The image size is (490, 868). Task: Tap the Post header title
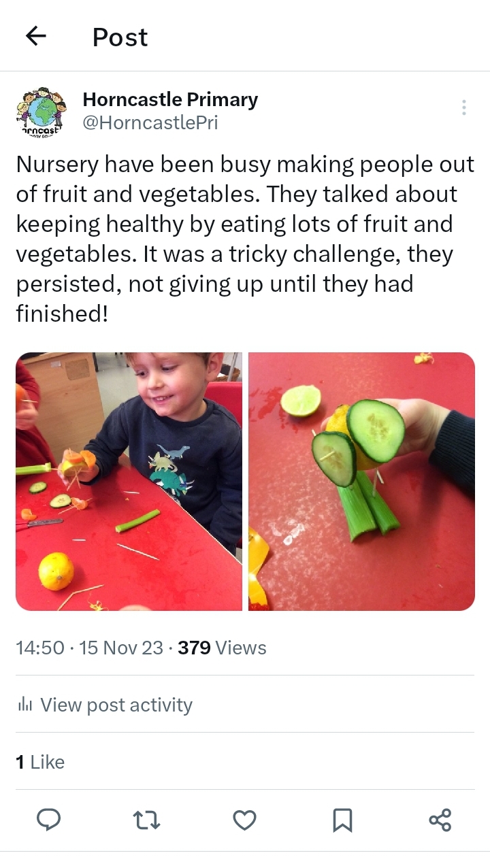120,37
